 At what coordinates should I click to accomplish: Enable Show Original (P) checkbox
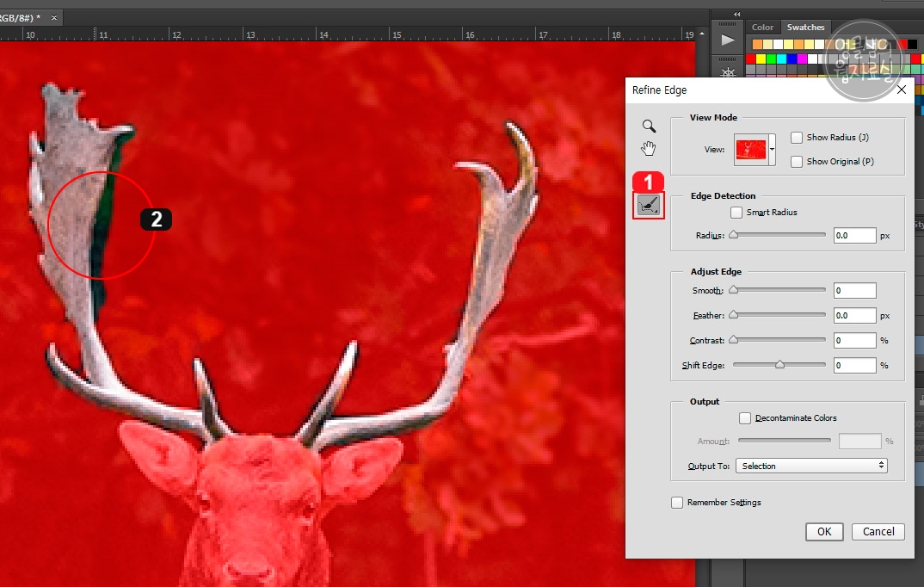(x=797, y=162)
